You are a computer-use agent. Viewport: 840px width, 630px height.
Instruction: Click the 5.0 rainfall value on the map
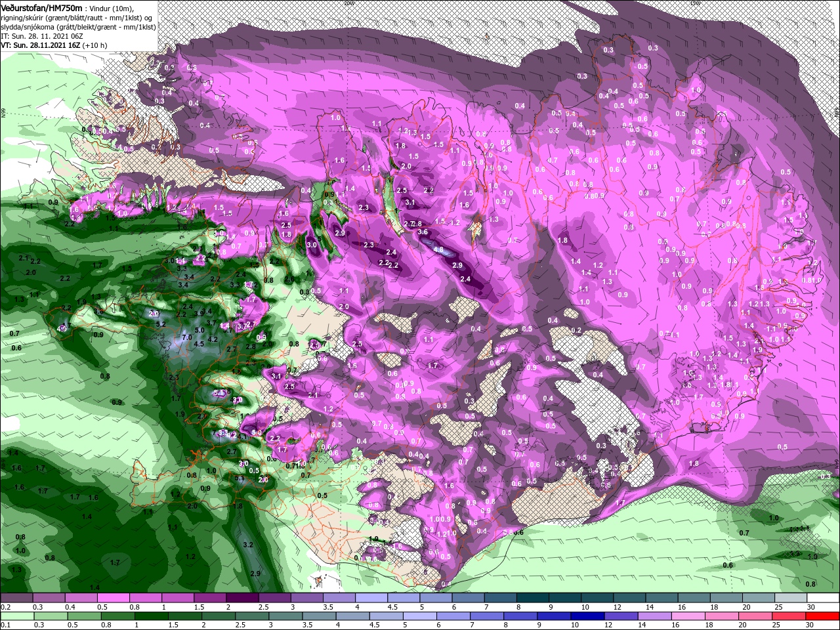point(199,330)
